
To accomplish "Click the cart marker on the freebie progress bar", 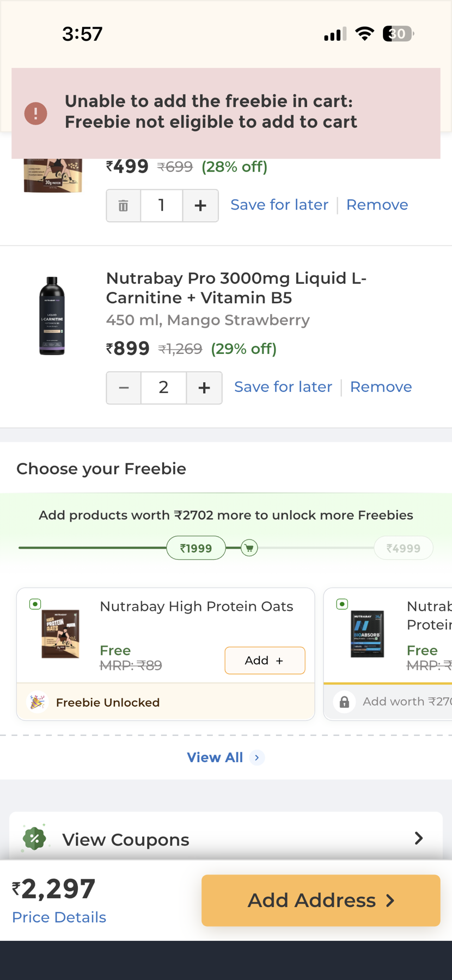I will [x=249, y=548].
